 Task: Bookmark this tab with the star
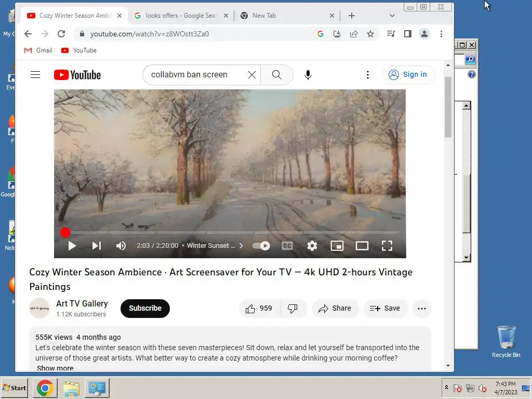[x=370, y=34]
